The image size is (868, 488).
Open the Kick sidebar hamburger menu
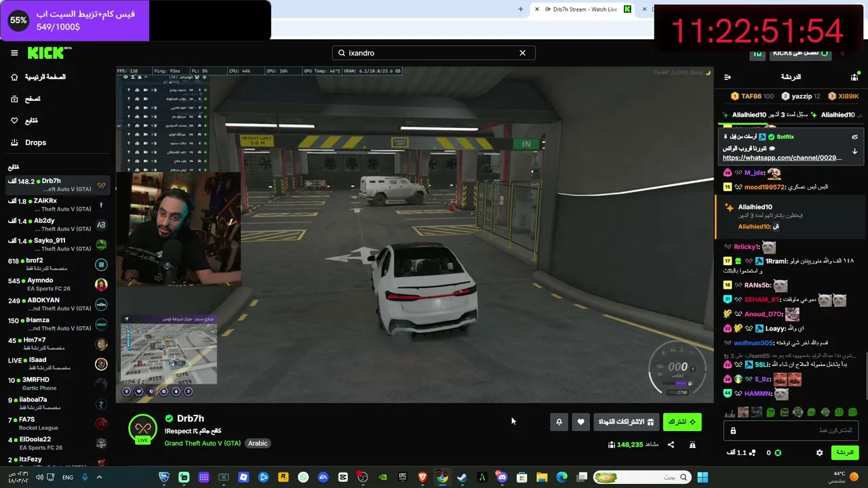pos(14,53)
